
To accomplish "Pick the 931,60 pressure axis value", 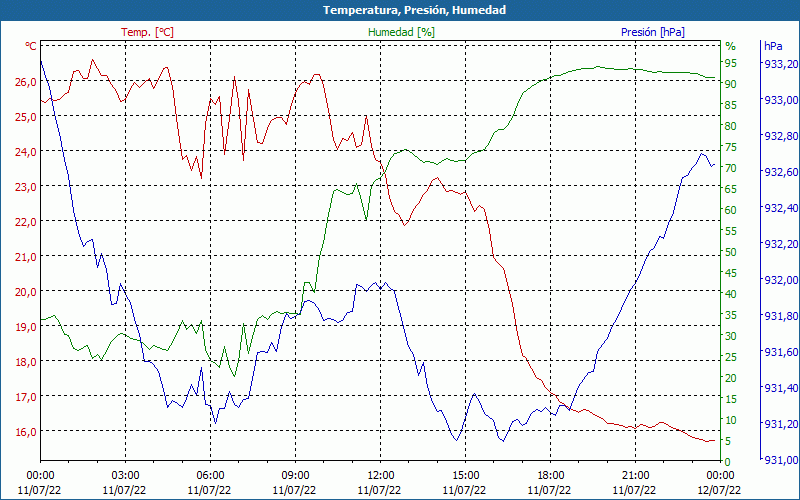I will [781, 352].
